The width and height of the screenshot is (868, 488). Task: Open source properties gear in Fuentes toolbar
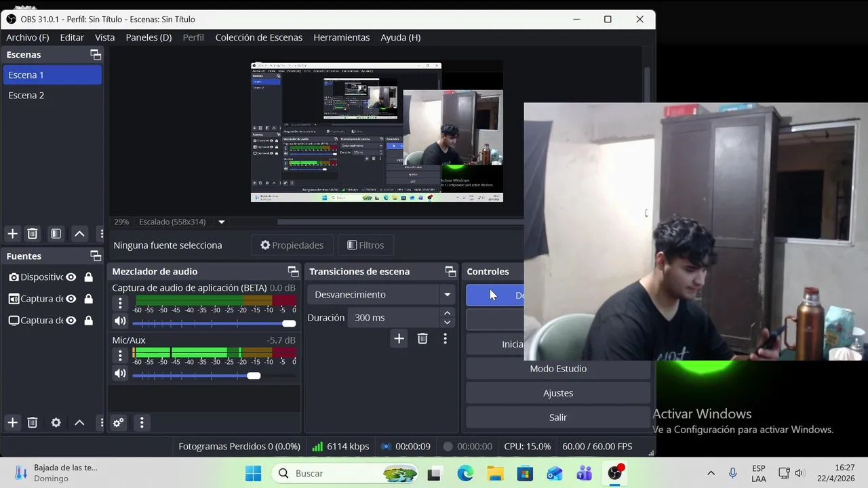(x=56, y=422)
